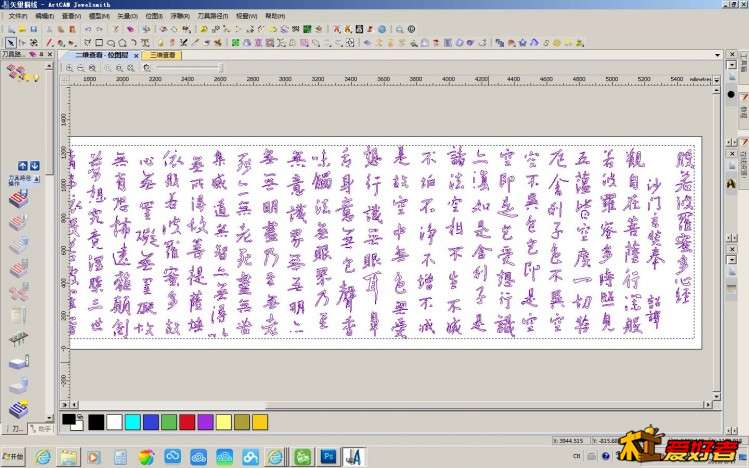Click the letter A icon on right edge
This screenshot has width=749, height=468.
coord(731,183)
